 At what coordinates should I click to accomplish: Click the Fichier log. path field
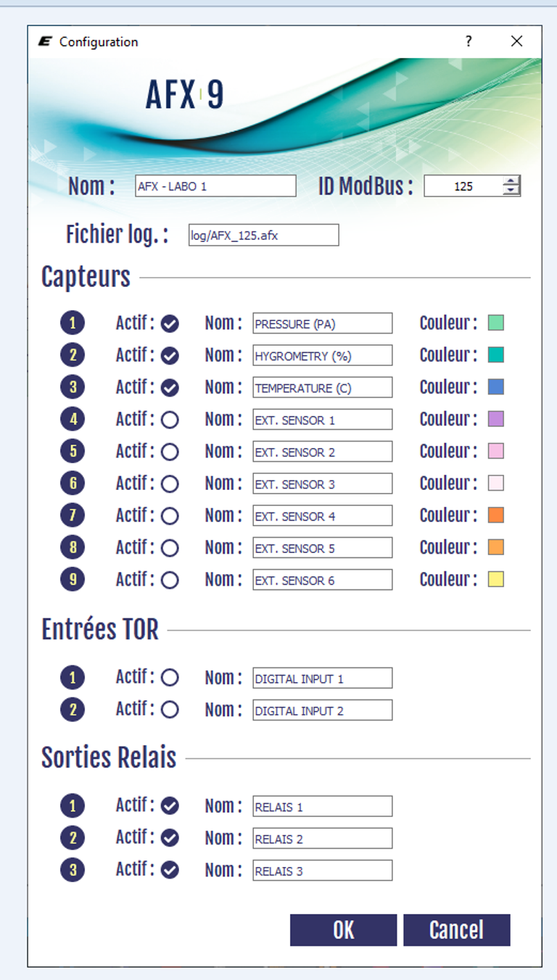[x=263, y=235]
